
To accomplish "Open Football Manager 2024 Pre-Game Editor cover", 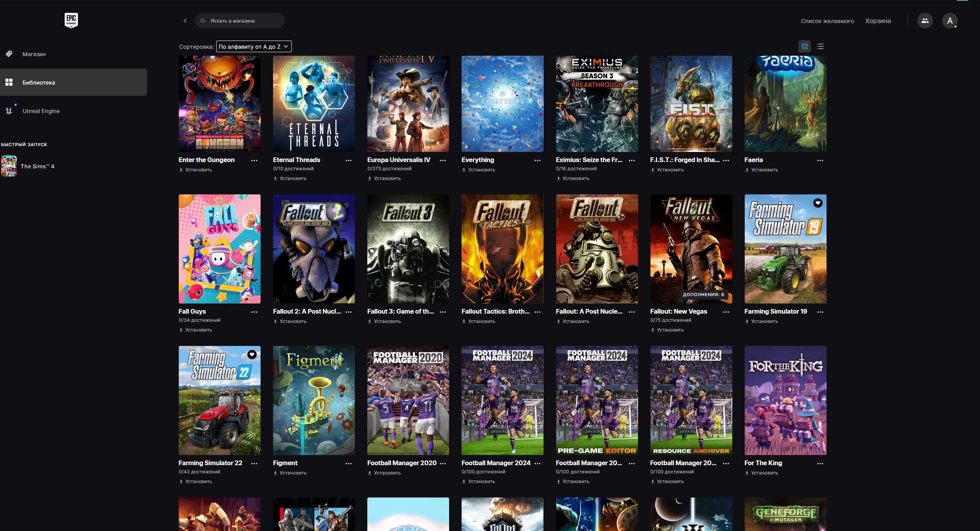I will (x=597, y=400).
